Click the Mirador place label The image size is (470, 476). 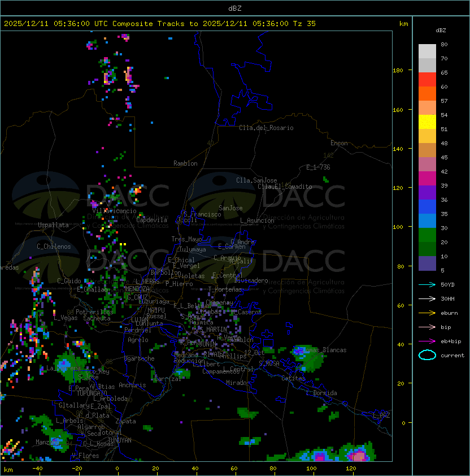(238, 383)
